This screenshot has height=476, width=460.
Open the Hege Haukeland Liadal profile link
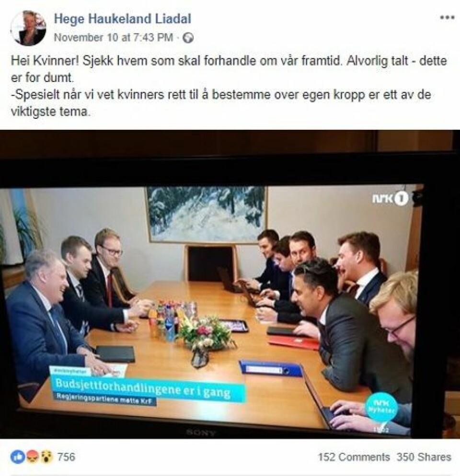point(123,19)
